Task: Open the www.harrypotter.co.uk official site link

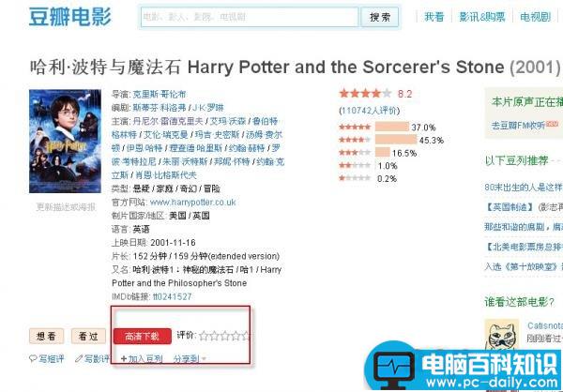Action: (x=192, y=203)
